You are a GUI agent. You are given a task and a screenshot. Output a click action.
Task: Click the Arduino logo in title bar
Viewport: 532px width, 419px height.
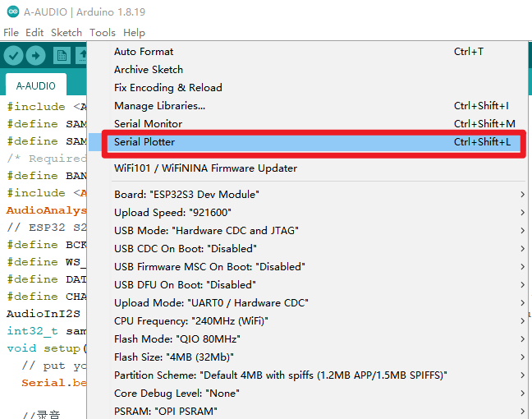pos(13,12)
